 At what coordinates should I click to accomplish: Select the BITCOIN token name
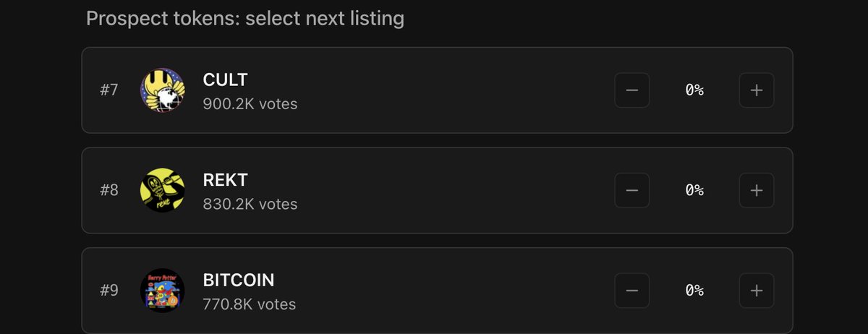point(239,280)
